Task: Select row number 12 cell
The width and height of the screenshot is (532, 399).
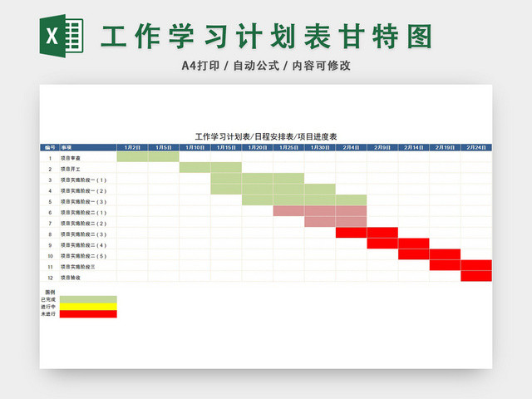Action: (50, 278)
